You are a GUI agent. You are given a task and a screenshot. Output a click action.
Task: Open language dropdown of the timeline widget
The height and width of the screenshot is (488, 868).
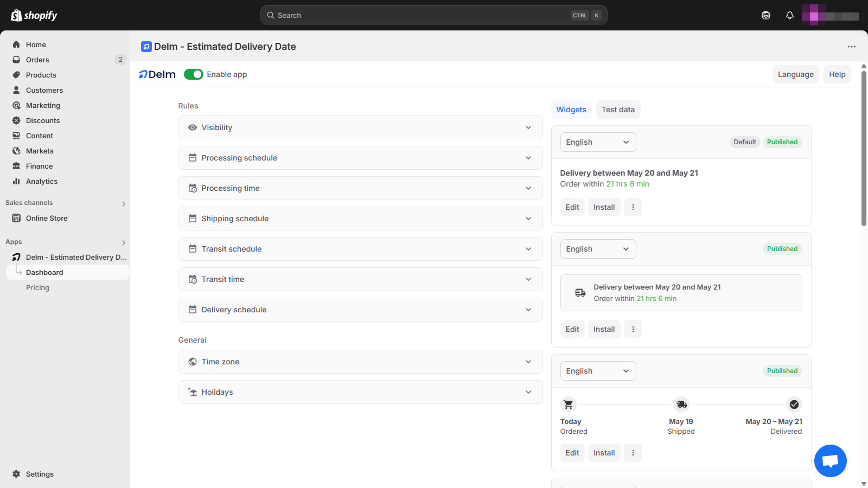tap(598, 371)
